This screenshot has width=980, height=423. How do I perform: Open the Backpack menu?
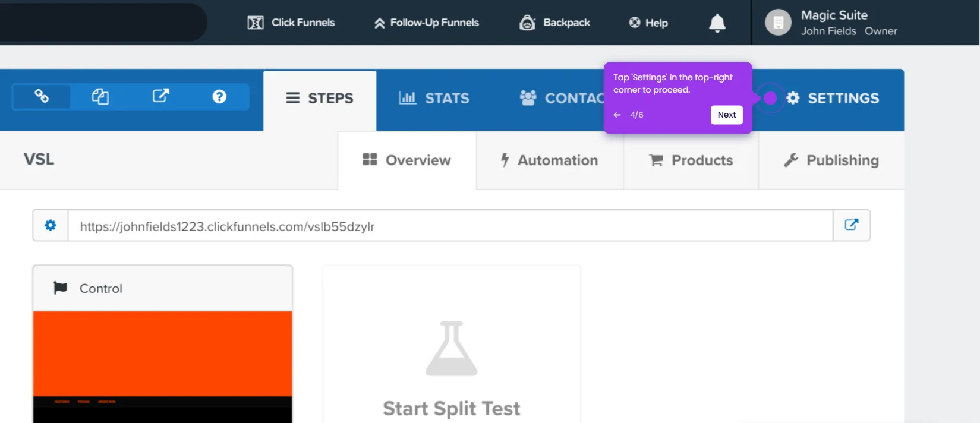click(554, 23)
